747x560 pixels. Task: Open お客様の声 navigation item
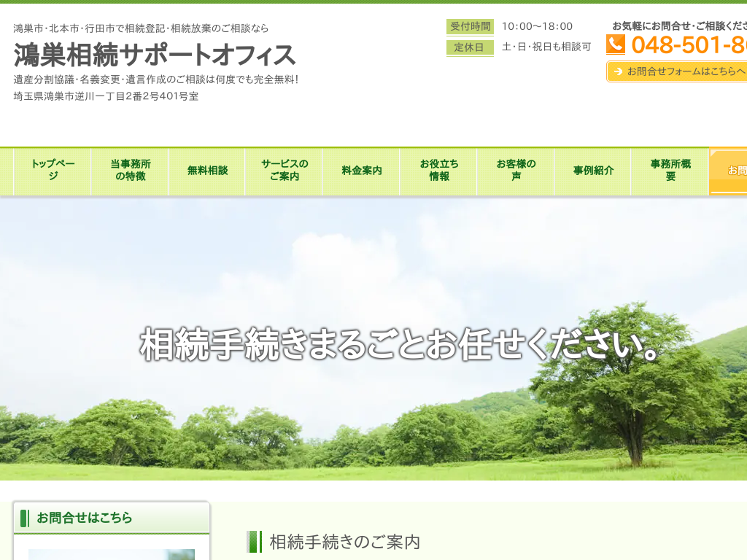516,171
